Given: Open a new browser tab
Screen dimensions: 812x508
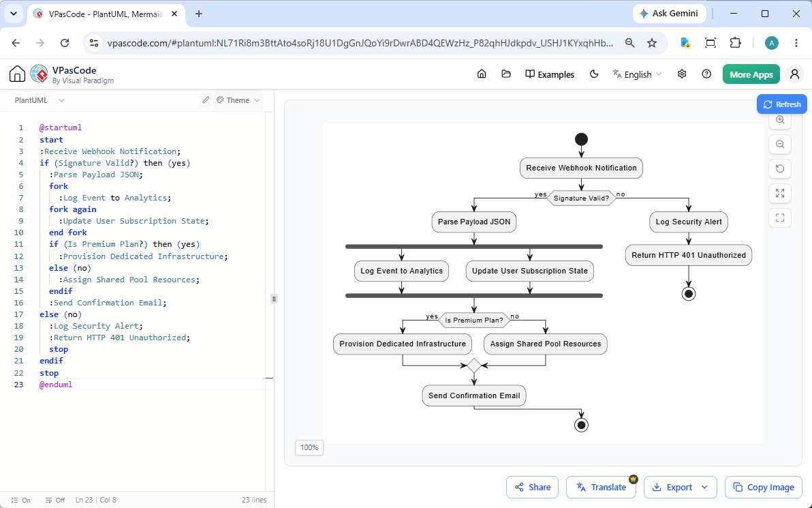Looking at the screenshot, I should [199, 14].
